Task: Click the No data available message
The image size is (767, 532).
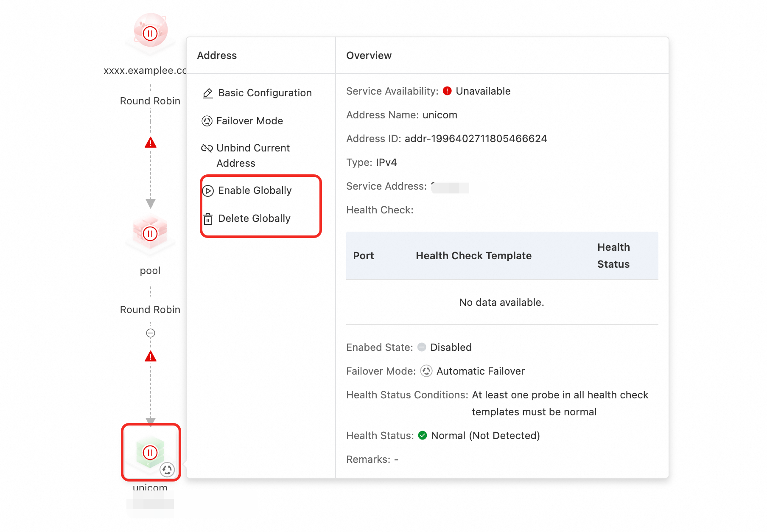Action: coord(502,302)
